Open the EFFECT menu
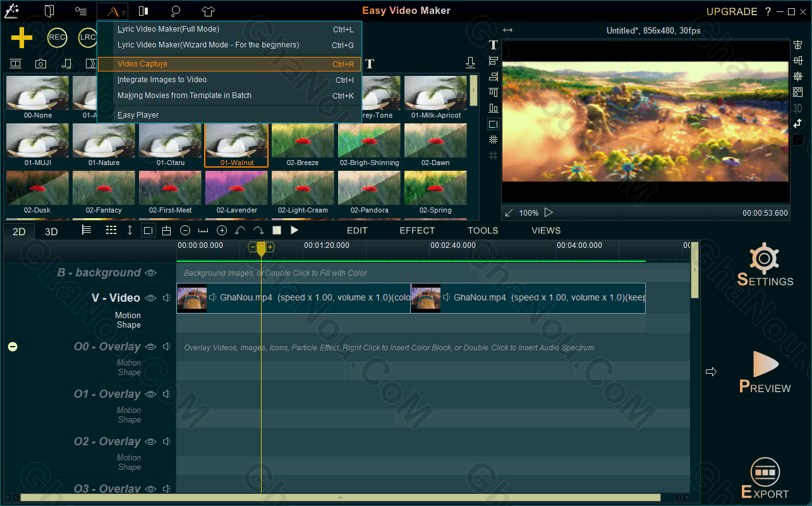This screenshot has width=812, height=506. pos(417,230)
